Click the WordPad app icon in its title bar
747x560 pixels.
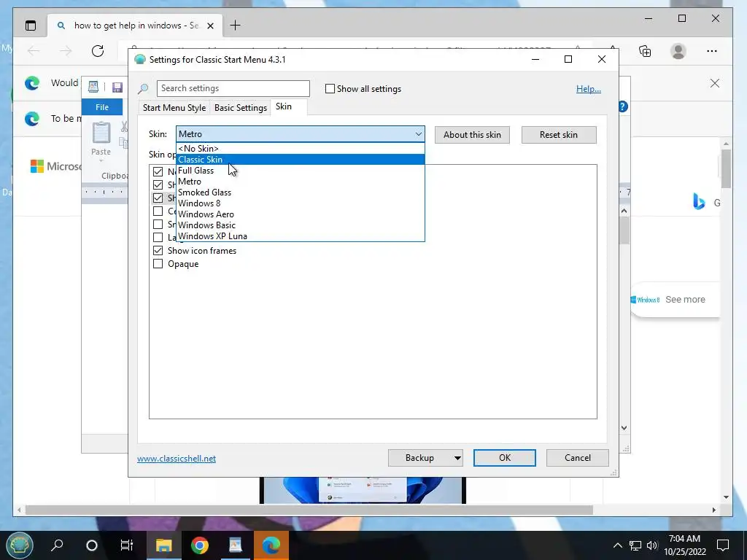[x=93, y=87]
